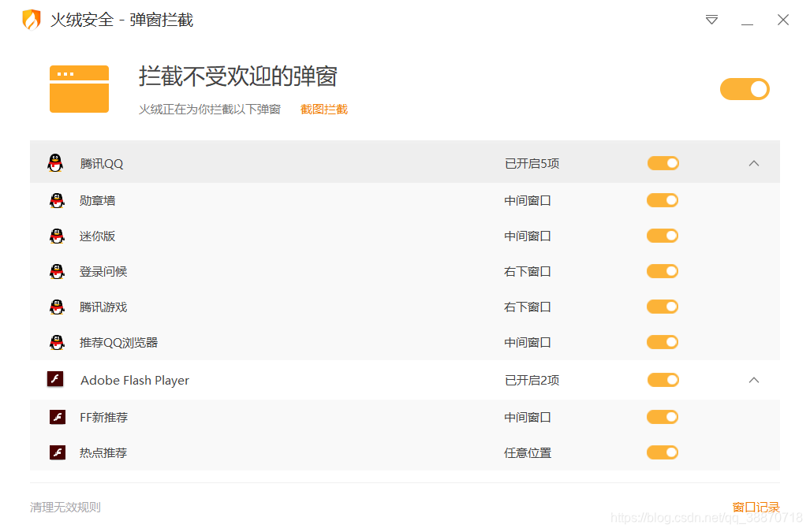This screenshot has width=810, height=532.
Task: Turn off the 腾讯QQ group toggle
Action: pos(662,162)
